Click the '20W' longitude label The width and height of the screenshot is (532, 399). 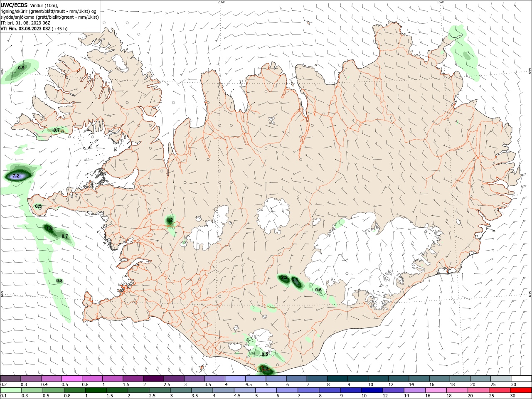(221, 2)
